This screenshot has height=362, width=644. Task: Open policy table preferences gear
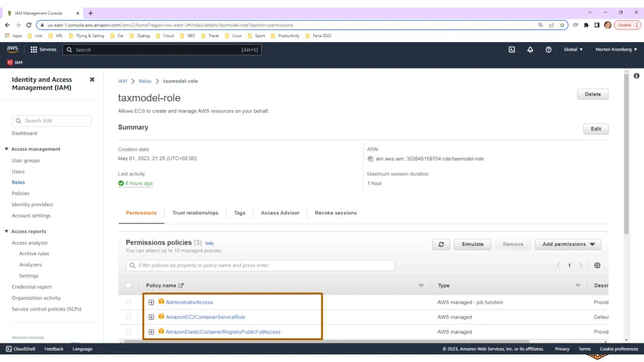coord(597,266)
